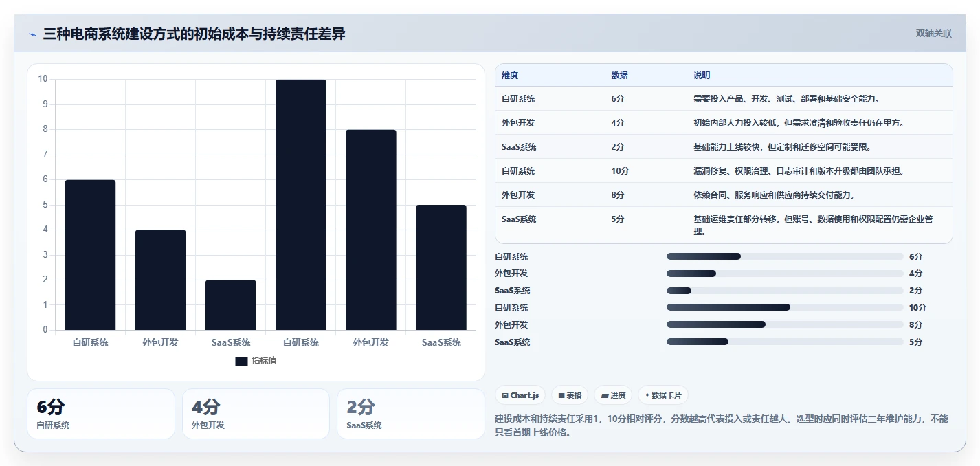Screen dimensions: 980x466
Task: Click the y-axis tick label 7
Action: [x=45, y=154]
